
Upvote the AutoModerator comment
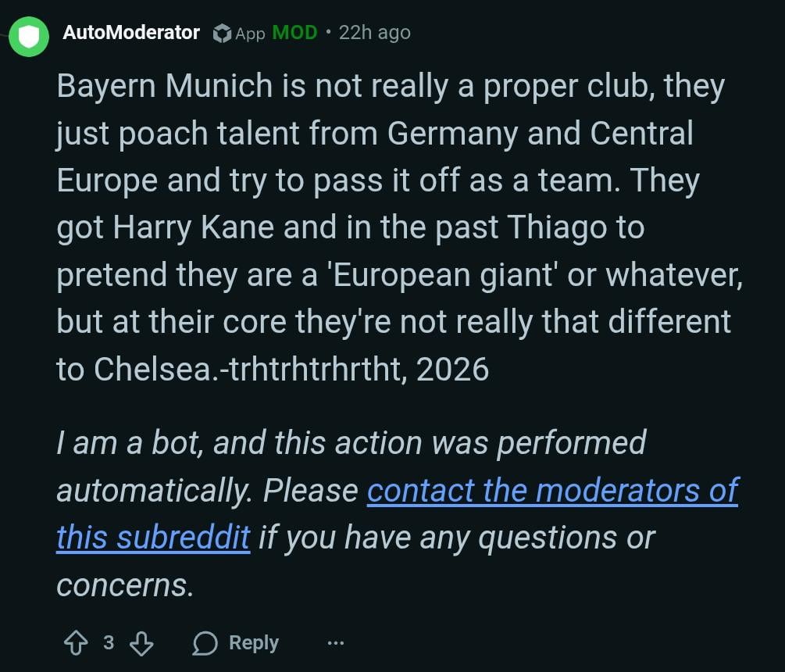pyautogui.click(x=77, y=642)
